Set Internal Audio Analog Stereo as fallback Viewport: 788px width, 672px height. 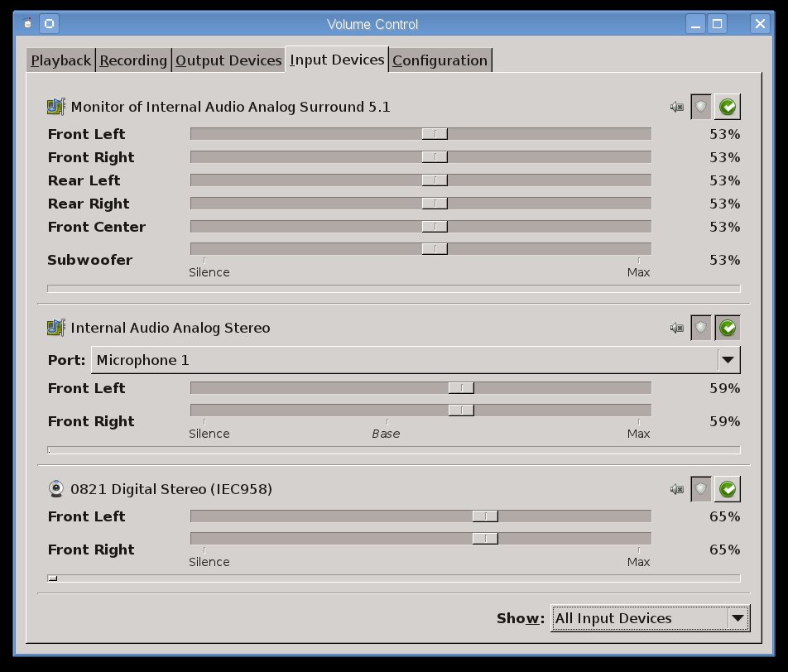(728, 329)
